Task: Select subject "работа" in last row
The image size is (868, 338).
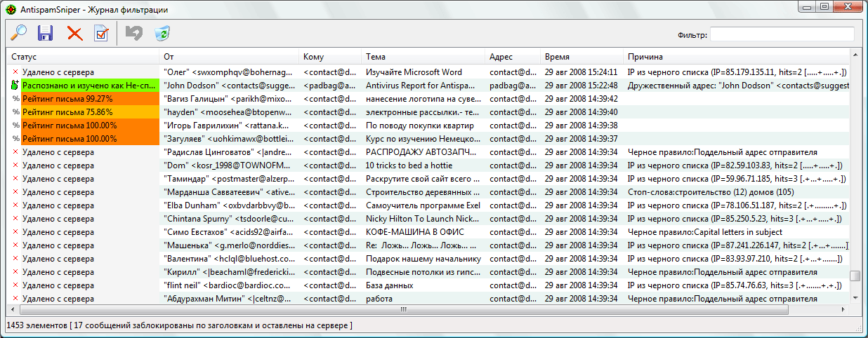Action: coord(379,298)
